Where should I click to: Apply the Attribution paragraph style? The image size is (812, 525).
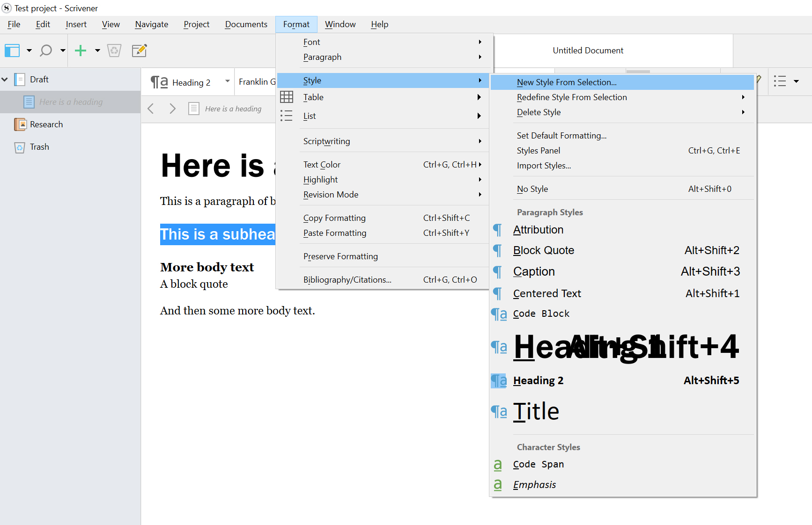point(622,230)
